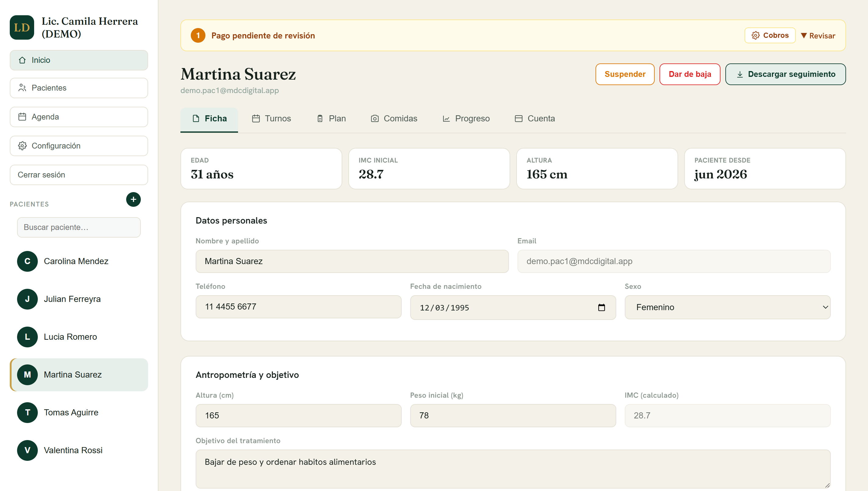
Task: Focus the Buscar paciente search field
Action: (x=79, y=227)
